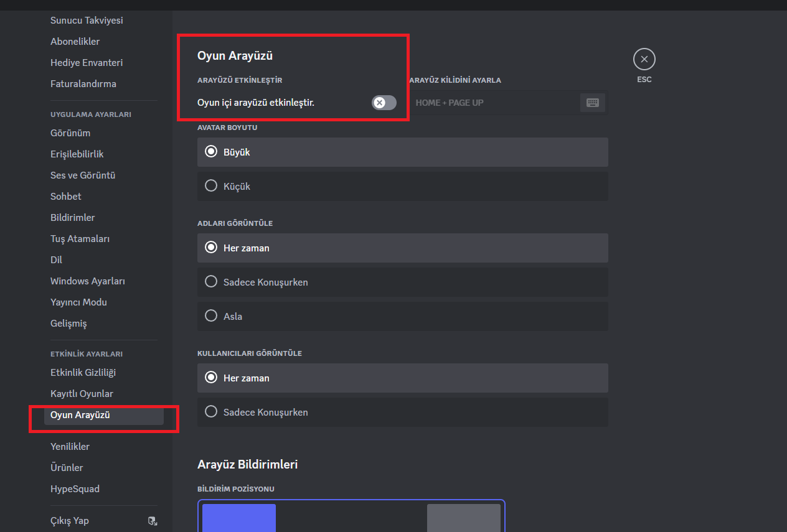This screenshot has width=787, height=532.
Task: Click the Arayüz Bildirimleri heading
Action: 247,465
